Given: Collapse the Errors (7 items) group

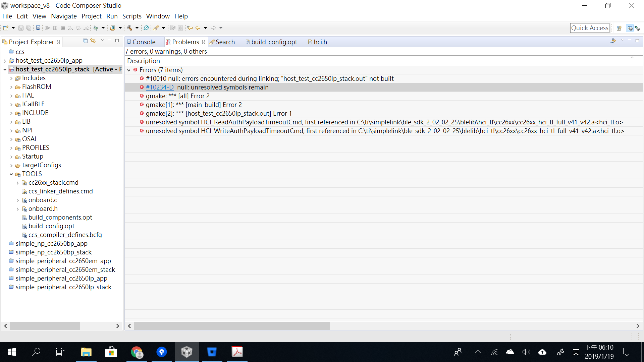Looking at the screenshot, I should click(x=129, y=70).
